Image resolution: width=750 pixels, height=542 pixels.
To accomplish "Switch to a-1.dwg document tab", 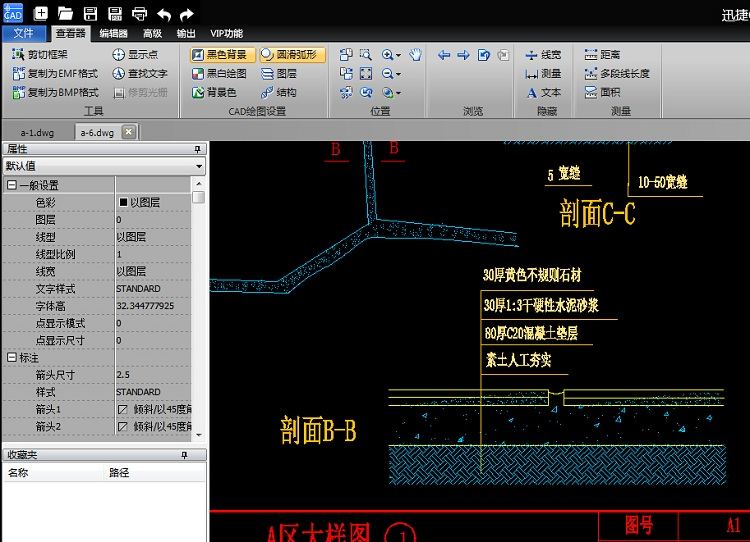I will tap(37, 132).
